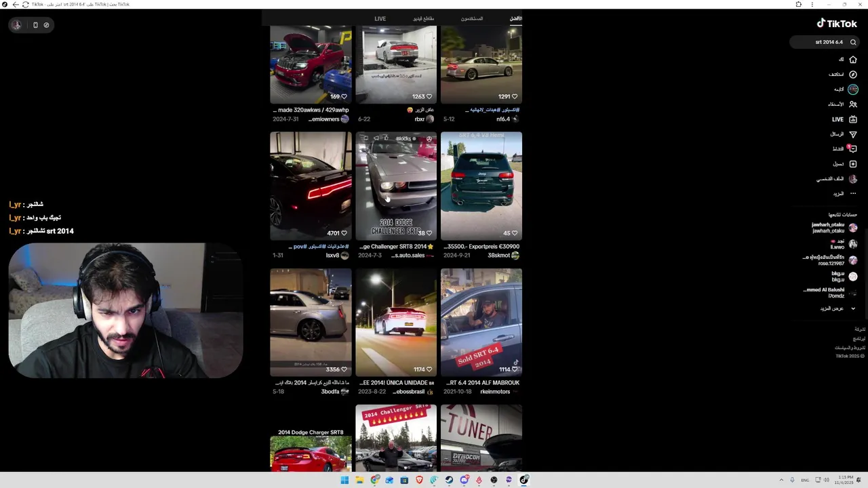Click the Windows Start button
The image size is (868, 488).
point(344,480)
